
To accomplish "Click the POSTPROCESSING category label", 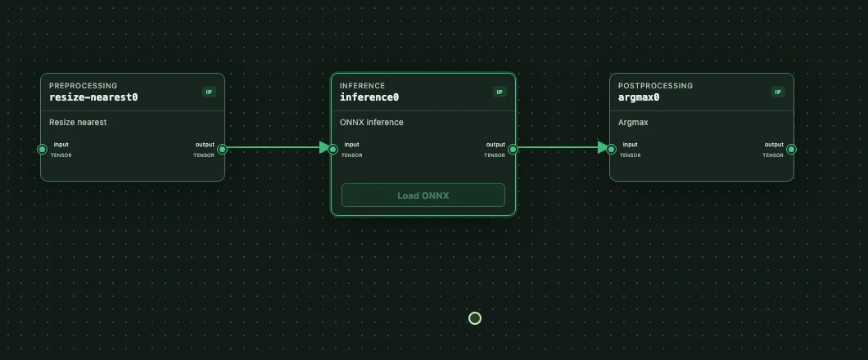I will pyautogui.click(x=655, y=86).
